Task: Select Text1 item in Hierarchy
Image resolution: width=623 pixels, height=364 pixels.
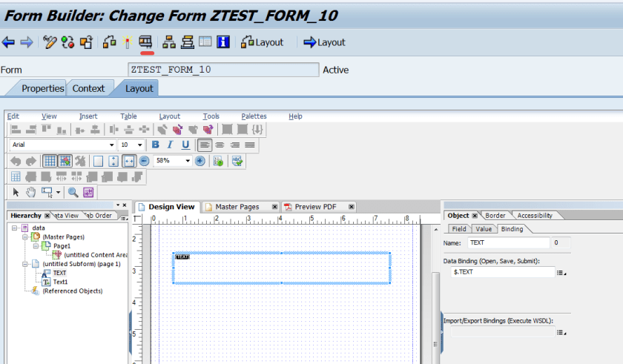Action: 60,282
